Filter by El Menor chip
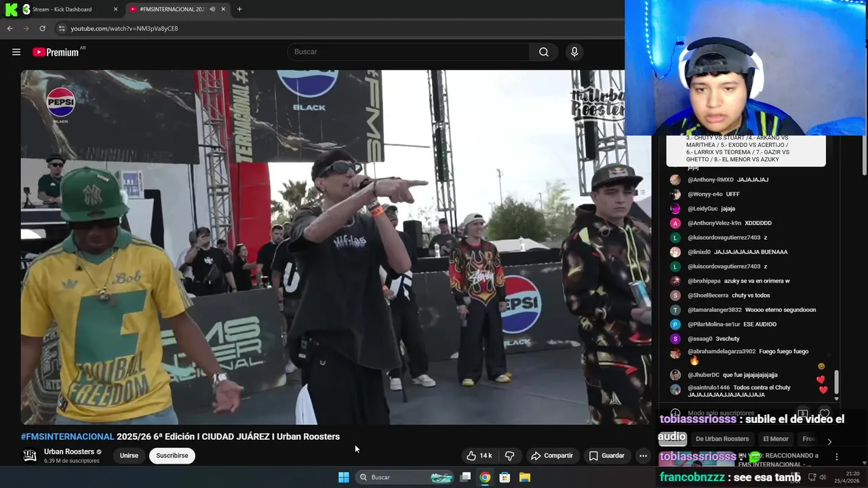 [776, 439]
